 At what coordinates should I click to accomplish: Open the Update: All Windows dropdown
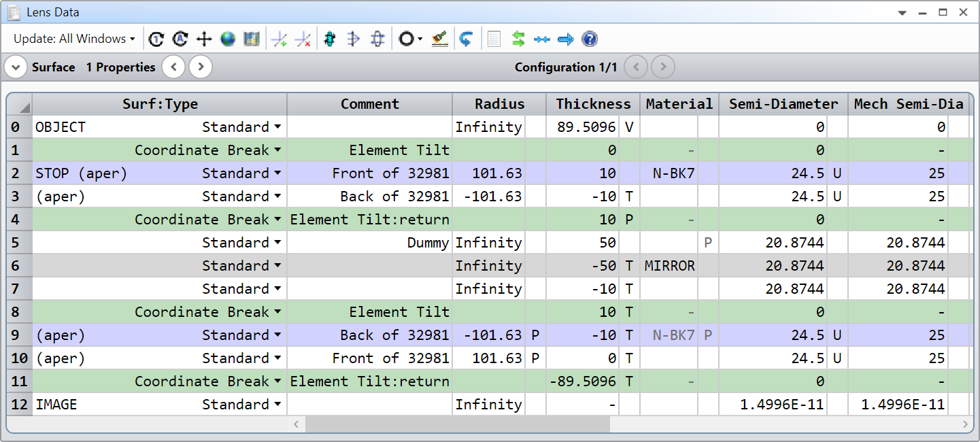point(74,39)
